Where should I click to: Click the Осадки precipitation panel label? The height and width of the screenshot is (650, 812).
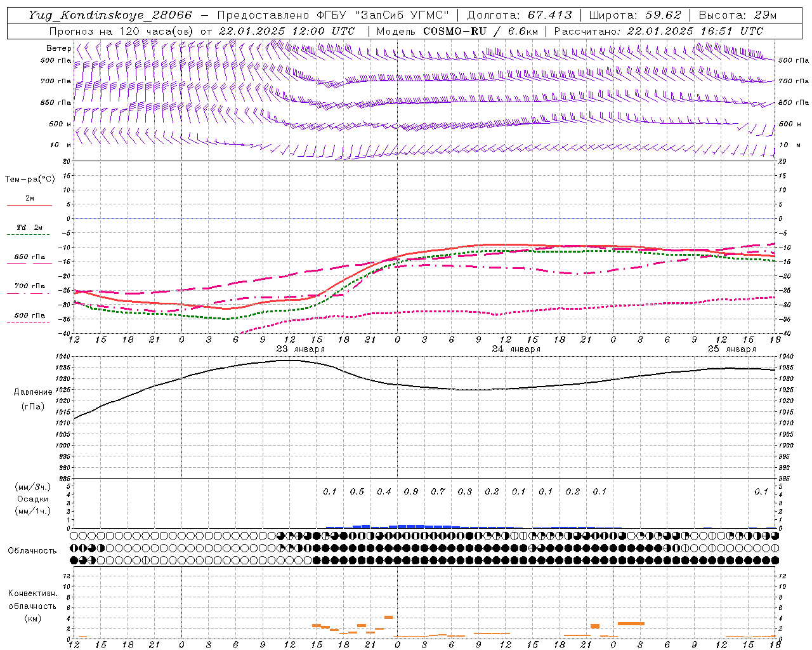[x=33, y=499]
